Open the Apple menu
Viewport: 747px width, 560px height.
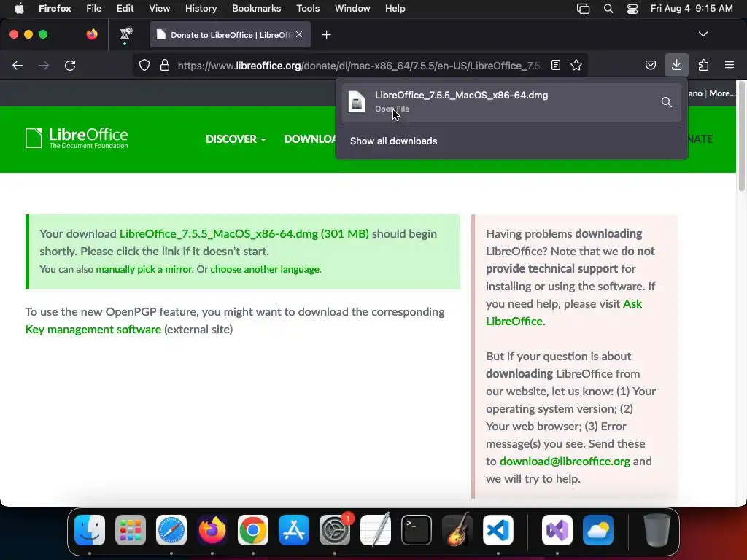19,9
